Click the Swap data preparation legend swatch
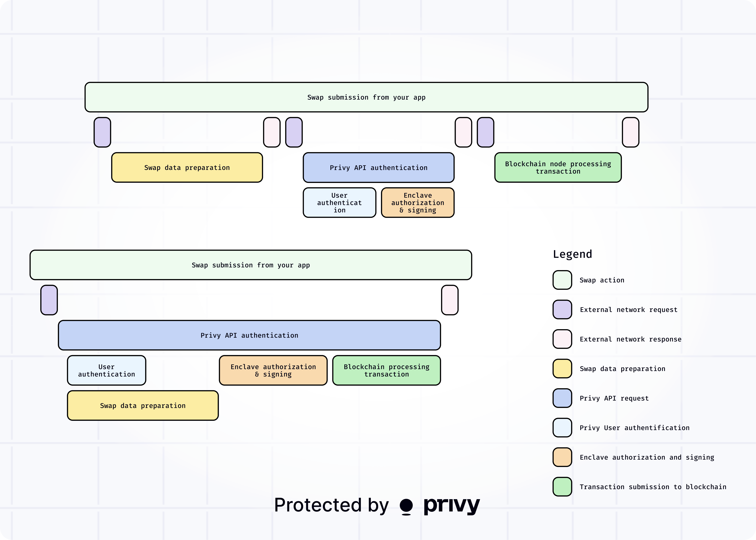 pyautogui.click(x=562, y=368)
